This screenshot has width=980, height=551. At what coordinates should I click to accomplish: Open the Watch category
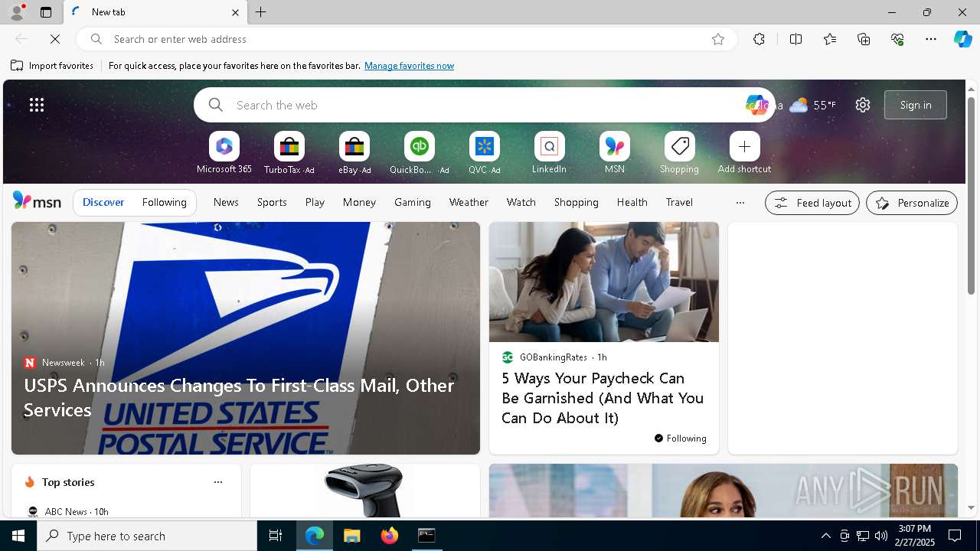coord(521,202)
